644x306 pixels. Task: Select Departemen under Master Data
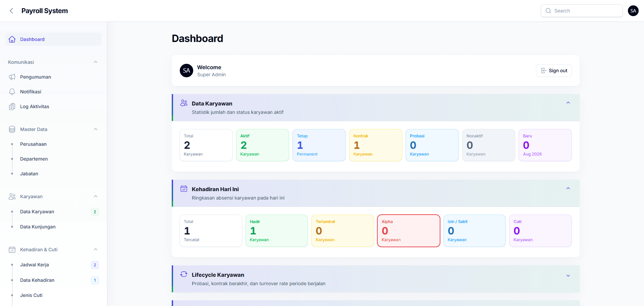coord(53,159)
